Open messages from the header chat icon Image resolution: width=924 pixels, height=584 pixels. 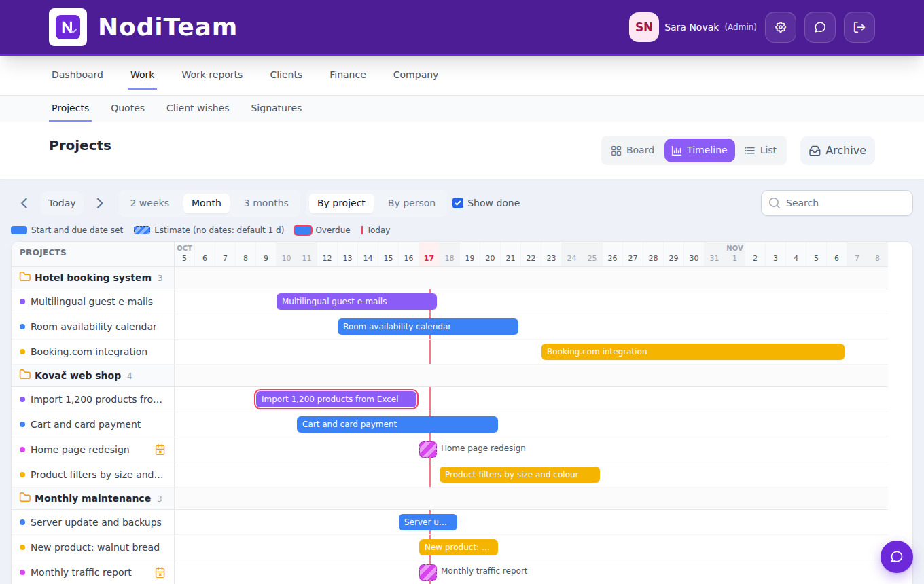[x=820, y=27]
